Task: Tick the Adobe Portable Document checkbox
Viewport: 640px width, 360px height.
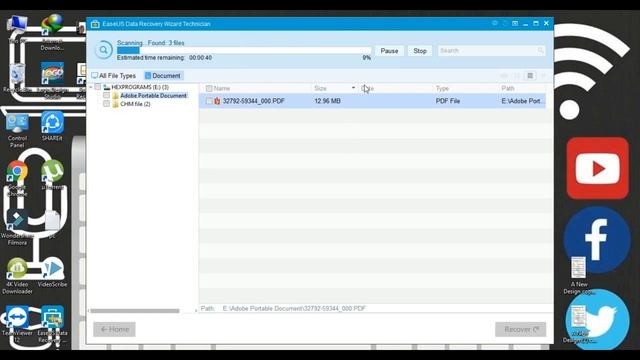Action: (x=107, y=95)
